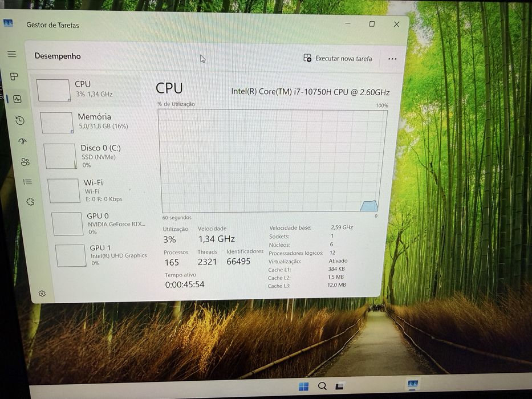Click the Windows Start button on taskbar
Screen dimensions: 532x399
point(303,386)
